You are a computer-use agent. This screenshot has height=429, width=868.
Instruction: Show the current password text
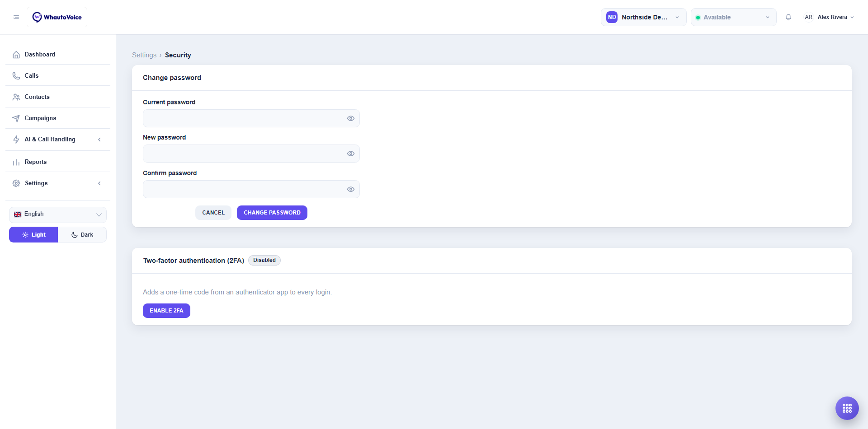click(x=350, y=118)
